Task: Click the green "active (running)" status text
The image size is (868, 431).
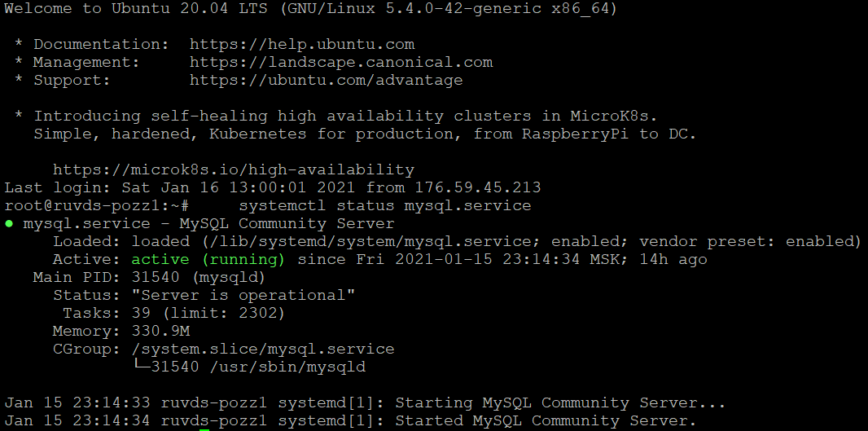Action: pos(208,260)
